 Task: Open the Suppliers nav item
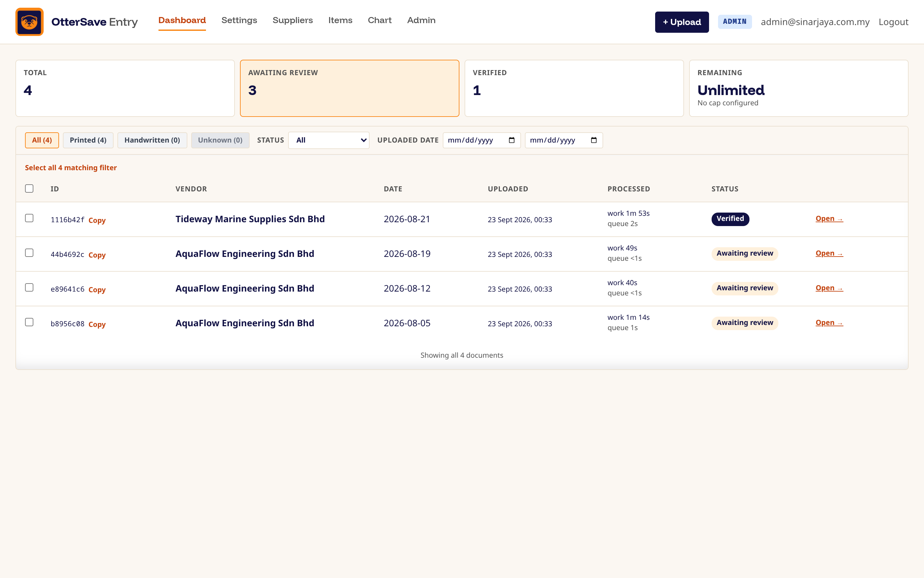pyautogui.click(x=293, y=20)
